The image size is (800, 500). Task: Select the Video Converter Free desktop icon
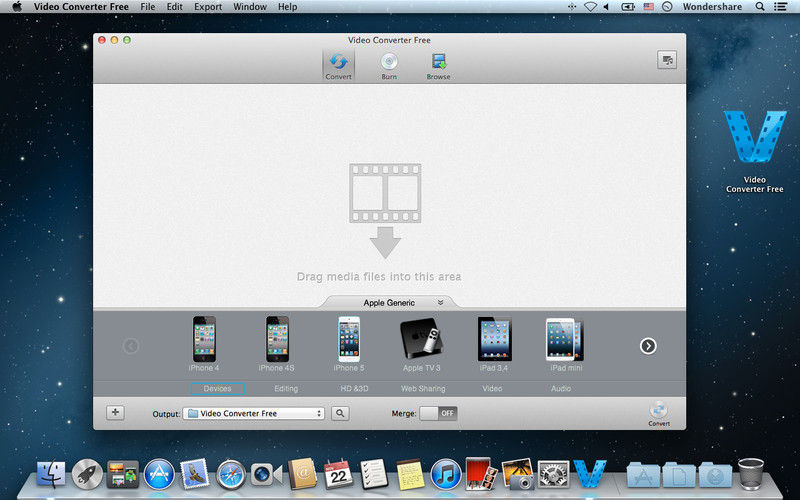755,151
